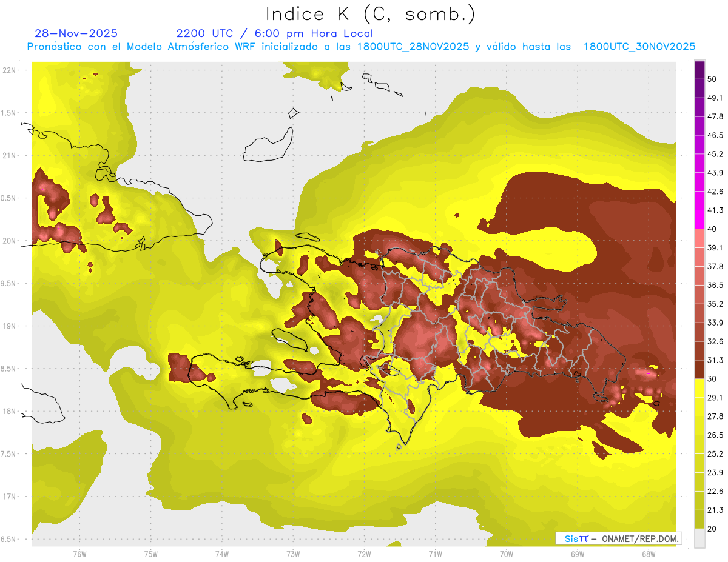Click the date text "28-Nov-2025"
Image resolution: width=728 pixels, height=562 pixels.
(x=76, y=33)
